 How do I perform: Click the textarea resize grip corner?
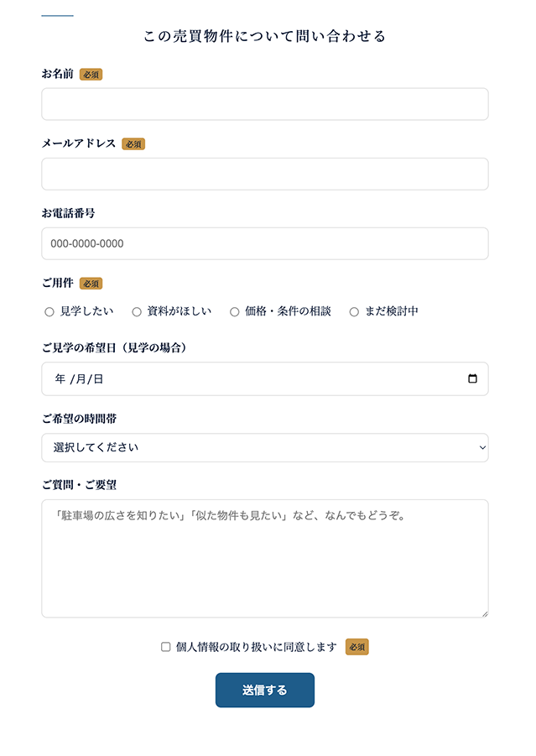[x=485, y=613]
